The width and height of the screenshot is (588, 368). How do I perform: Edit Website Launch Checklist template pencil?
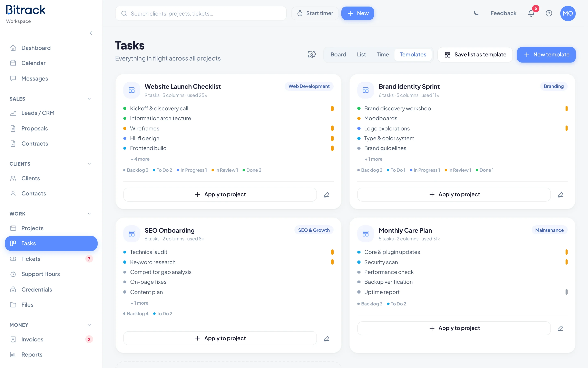coord(326,195)
